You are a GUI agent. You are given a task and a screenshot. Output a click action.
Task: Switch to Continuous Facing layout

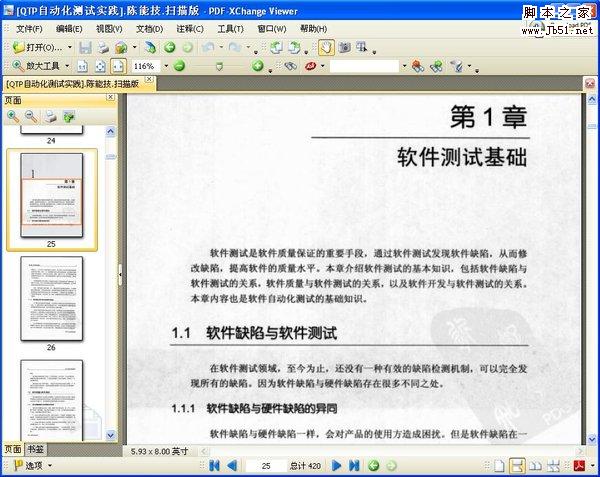[553, 466]
